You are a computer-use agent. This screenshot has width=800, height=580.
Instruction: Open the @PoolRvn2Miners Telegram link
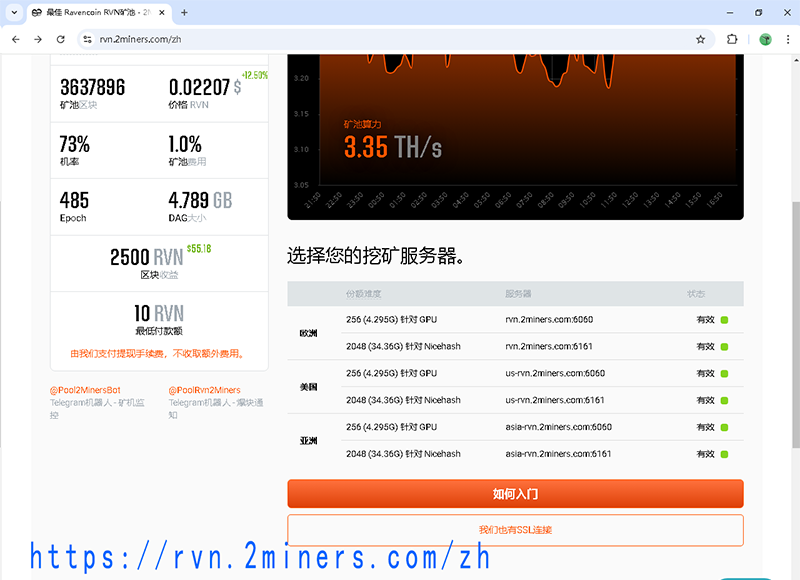204,390
